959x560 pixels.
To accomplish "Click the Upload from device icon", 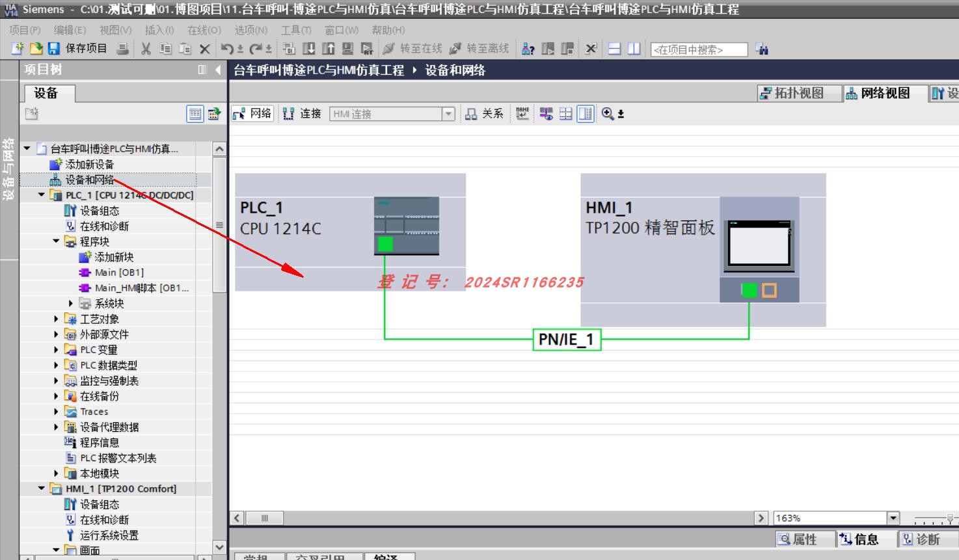I will [x=329, y=49].
